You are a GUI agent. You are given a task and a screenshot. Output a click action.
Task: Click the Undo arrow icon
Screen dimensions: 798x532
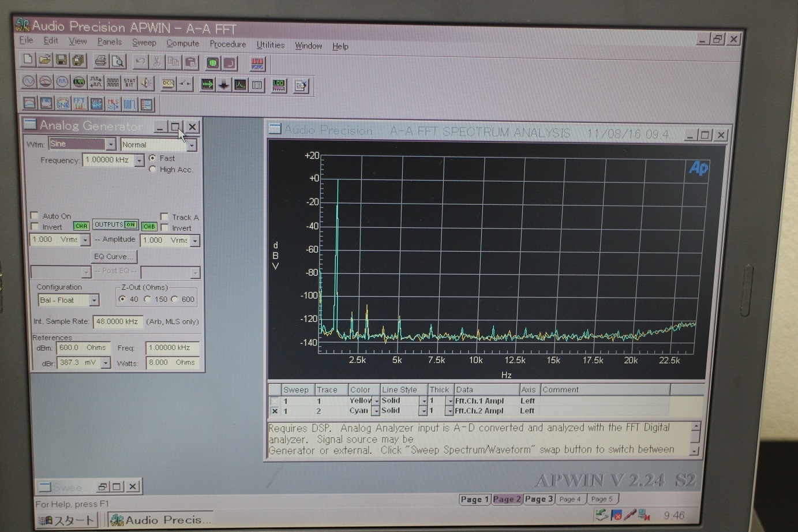[x=140, y=61]
